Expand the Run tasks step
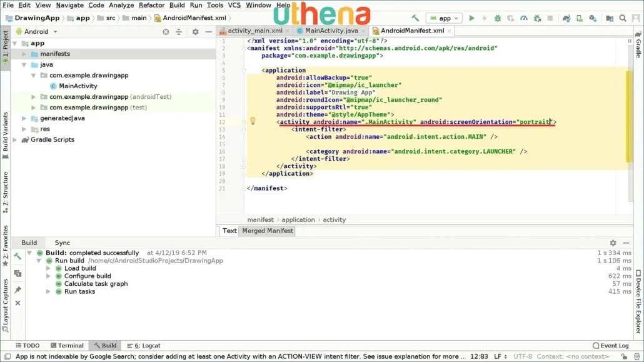 point(48,292)
